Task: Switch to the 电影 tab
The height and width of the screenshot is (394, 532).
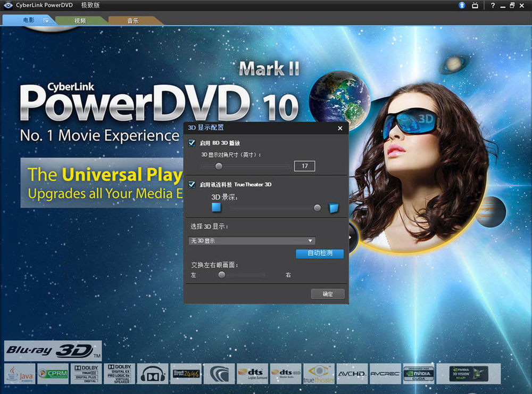Action: (29, 20)
